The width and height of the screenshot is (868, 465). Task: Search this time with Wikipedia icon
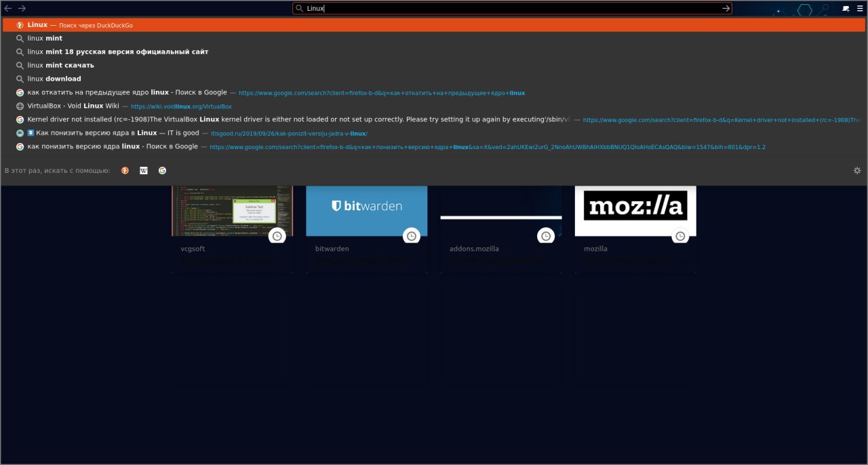144,171
